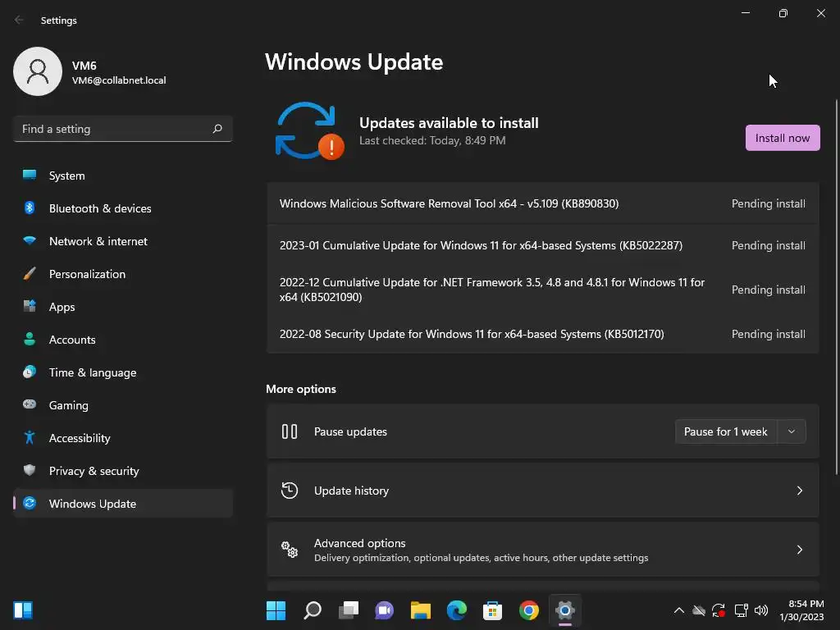Open the Start menu from taskbar
The image size is (840, 630).
[276, 610]
